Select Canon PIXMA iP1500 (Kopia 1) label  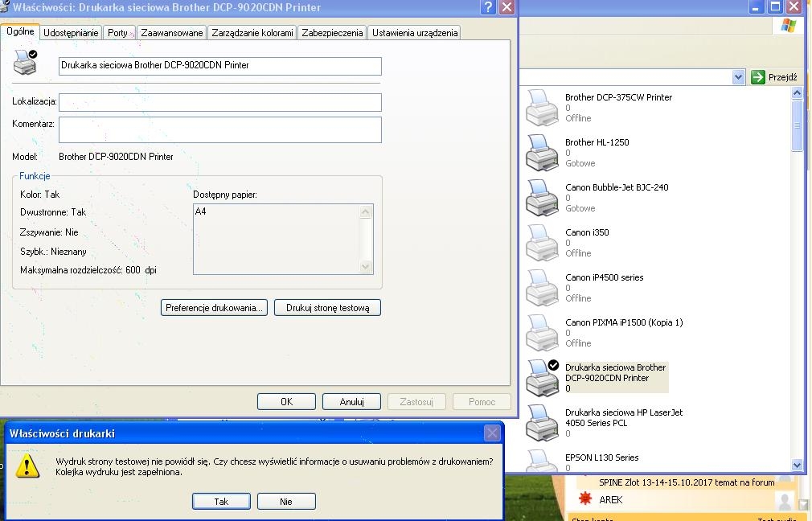coord(624,322)
